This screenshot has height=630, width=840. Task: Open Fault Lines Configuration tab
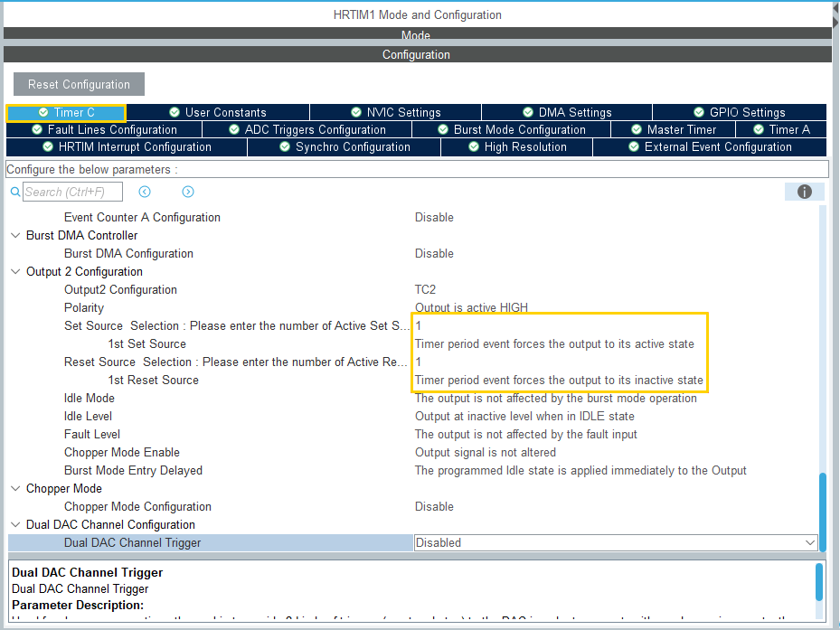(104, 129)
